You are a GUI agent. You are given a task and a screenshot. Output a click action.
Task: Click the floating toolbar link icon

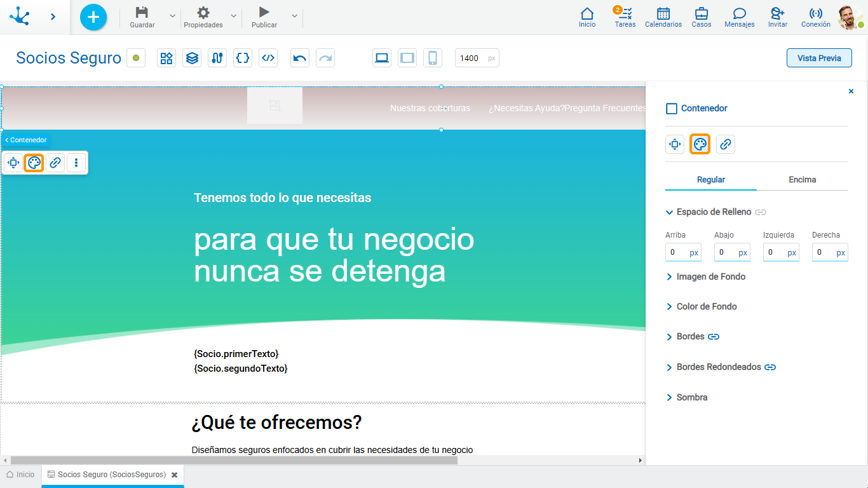(55, 163)
